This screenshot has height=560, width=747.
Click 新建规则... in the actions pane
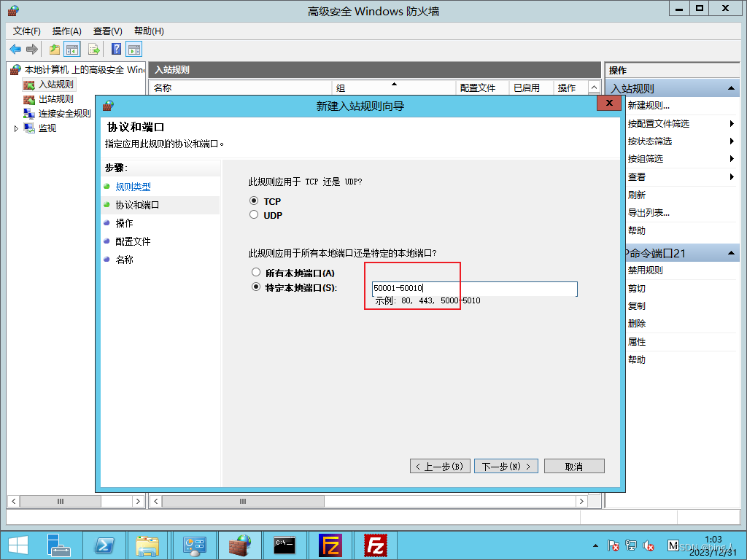pos(649,106)
